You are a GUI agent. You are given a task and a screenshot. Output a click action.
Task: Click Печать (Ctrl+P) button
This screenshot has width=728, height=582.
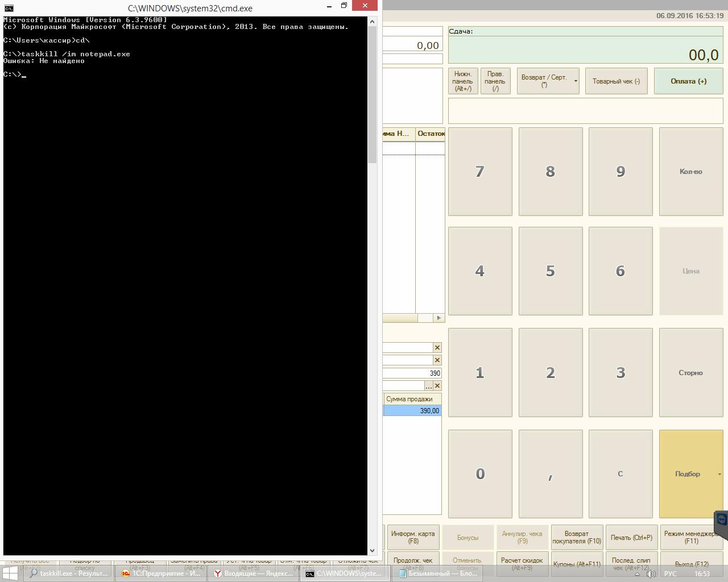(631, 537)
